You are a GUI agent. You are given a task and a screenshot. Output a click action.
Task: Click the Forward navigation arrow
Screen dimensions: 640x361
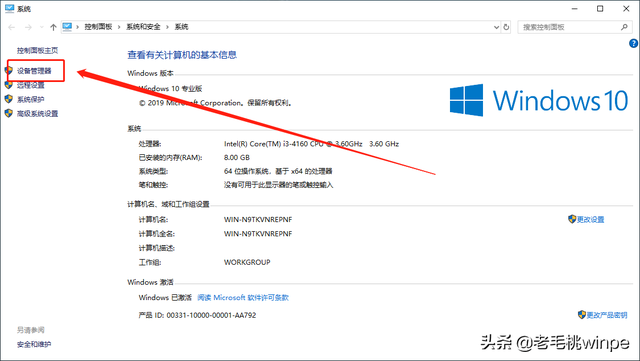point(28,27)
